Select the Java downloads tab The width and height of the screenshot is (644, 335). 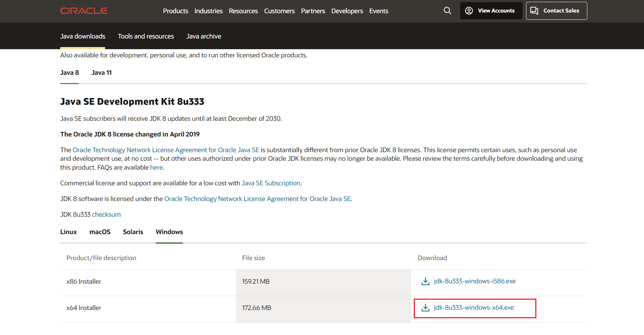(x=83, y=36)
